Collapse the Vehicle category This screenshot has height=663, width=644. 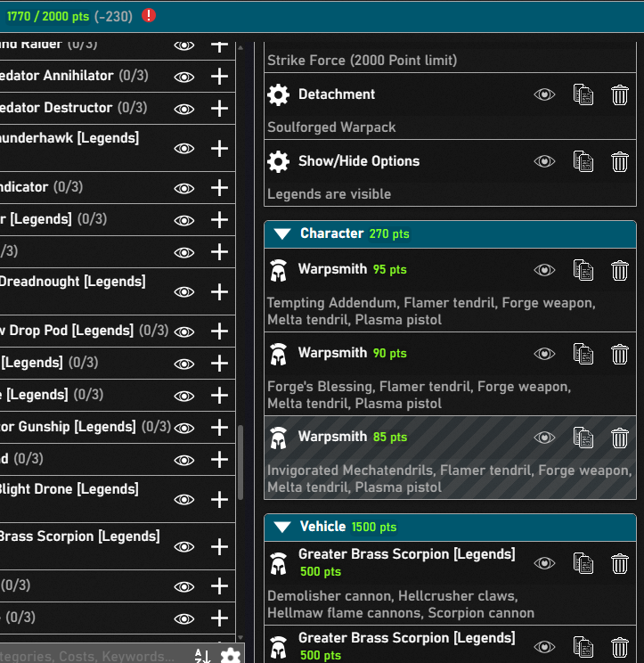coord(281,527)
